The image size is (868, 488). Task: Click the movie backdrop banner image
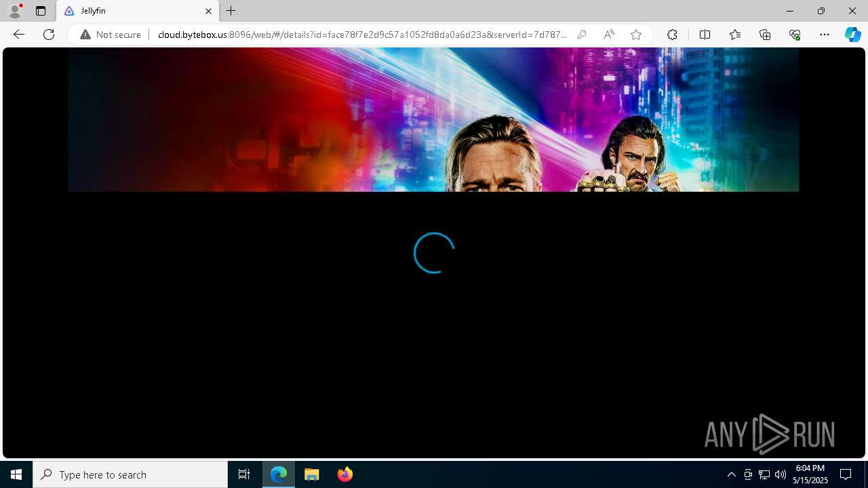coord(433,119)
